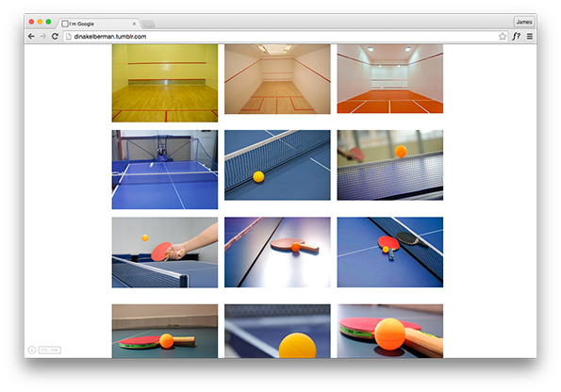Close the I'm Google tab
This screenshot has height=392, width=561.
[x=134, y=24]
